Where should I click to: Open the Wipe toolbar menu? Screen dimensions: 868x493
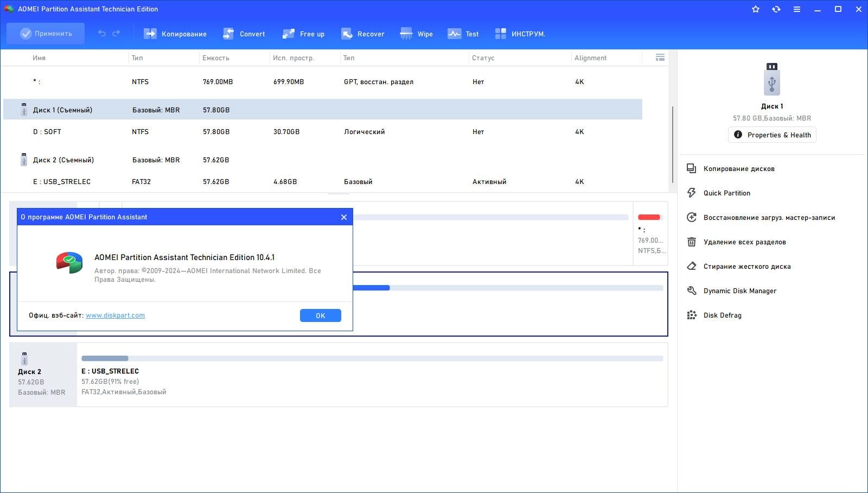(x=416, y=34)
